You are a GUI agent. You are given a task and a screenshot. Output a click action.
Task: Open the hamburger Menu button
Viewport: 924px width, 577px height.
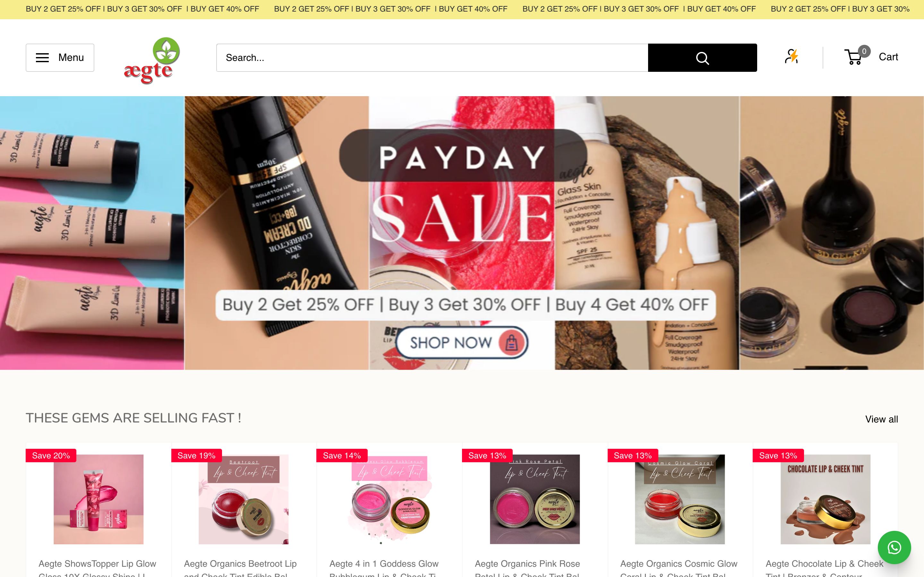pyautogui.click(x=60, y=58)
